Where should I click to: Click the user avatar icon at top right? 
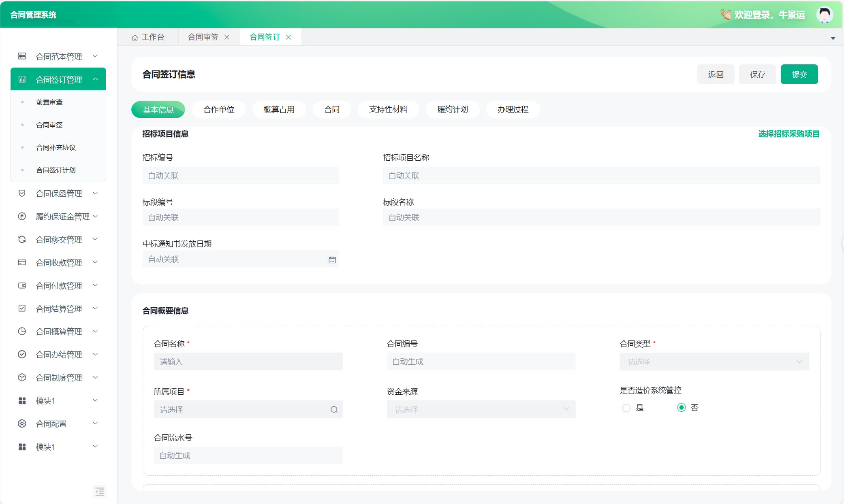pos(824,15)
